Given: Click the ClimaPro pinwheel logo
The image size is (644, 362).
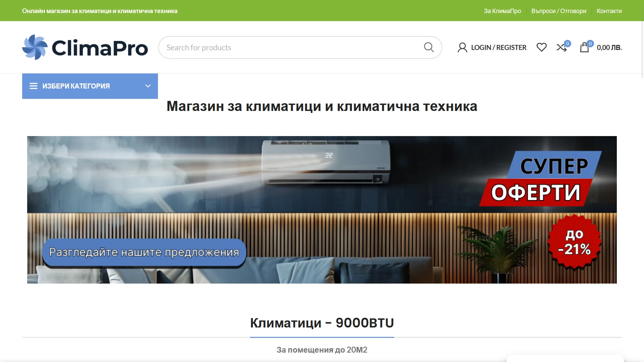Looking at the screenshot, I should (x=35, y=47).
